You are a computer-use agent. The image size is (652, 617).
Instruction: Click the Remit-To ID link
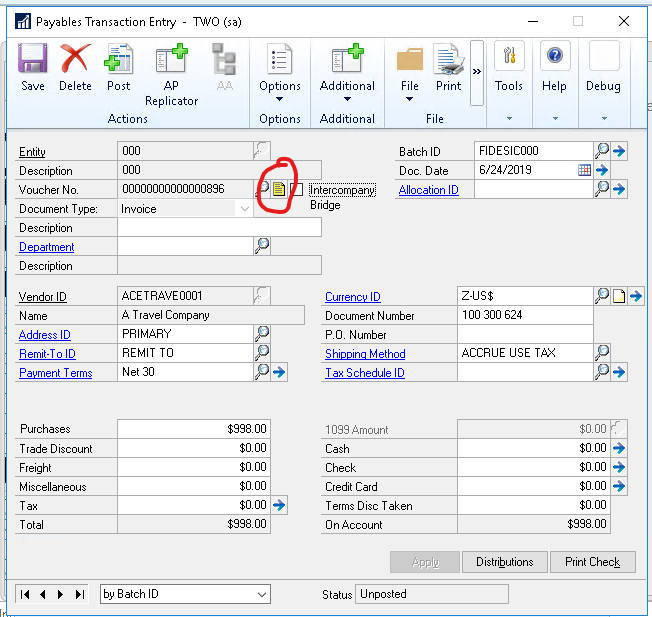click(47, 354)
